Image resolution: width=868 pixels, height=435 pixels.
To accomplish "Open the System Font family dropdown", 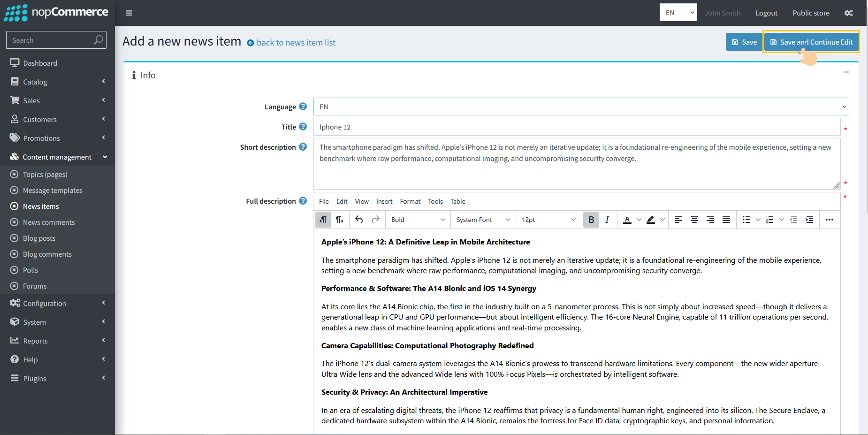I will (x=483, y=220).
